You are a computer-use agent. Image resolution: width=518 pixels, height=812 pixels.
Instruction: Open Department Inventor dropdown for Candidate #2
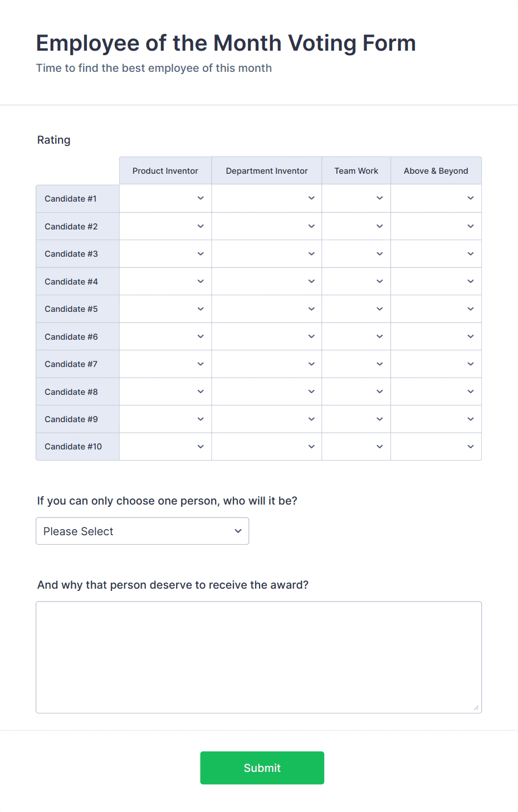[266, 226]
